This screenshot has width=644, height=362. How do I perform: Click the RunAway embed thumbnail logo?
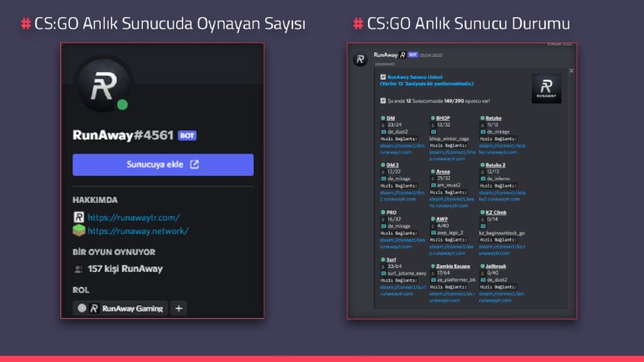[547, 88]
